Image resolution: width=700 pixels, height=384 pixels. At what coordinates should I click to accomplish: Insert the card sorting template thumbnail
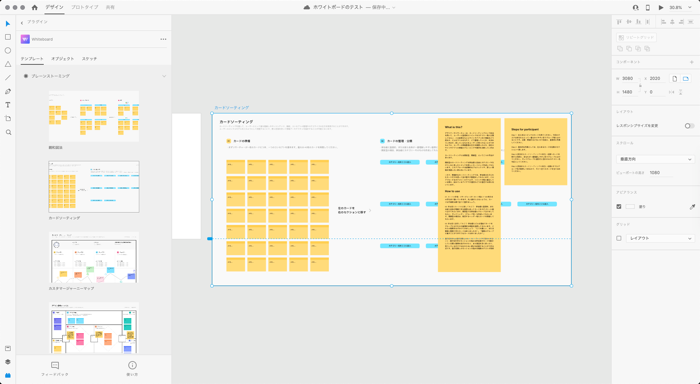94,187
